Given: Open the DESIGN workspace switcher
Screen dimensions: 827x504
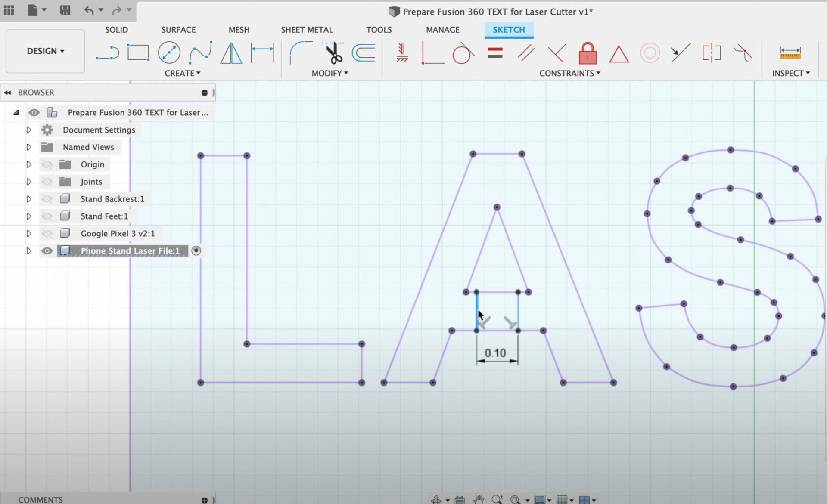Looking at the screenshot, I should (44, 51).
